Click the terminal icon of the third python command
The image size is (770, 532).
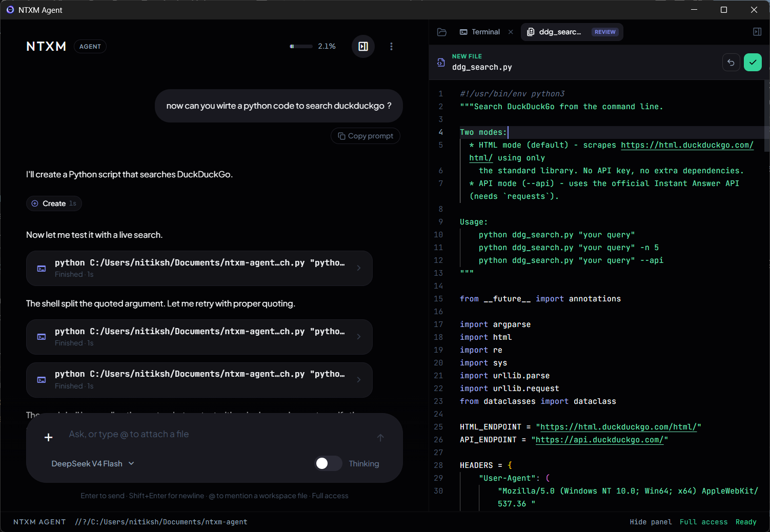[x=42, y=380]
